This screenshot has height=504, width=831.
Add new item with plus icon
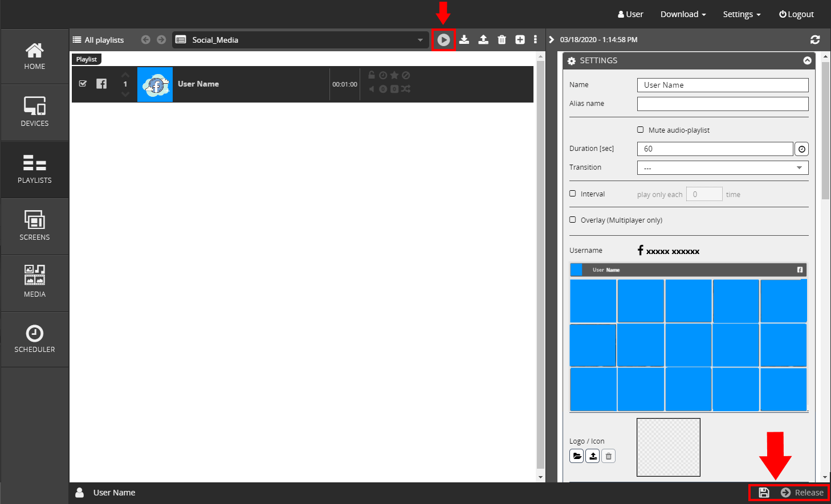520,40
